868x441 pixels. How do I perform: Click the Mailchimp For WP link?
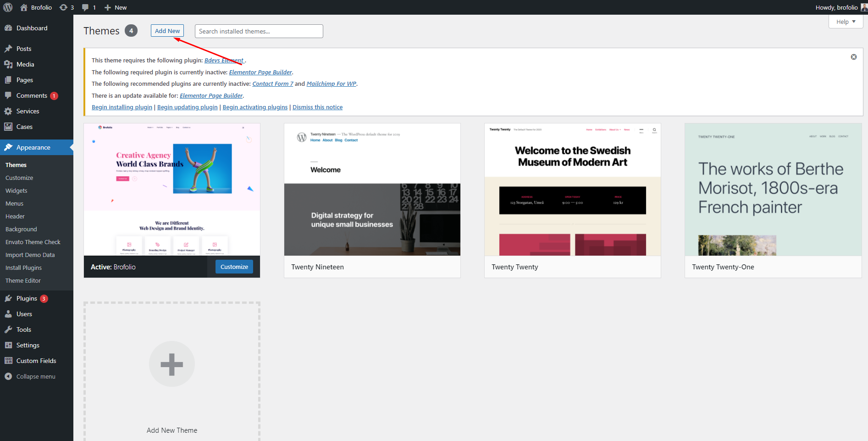point(332,84)
